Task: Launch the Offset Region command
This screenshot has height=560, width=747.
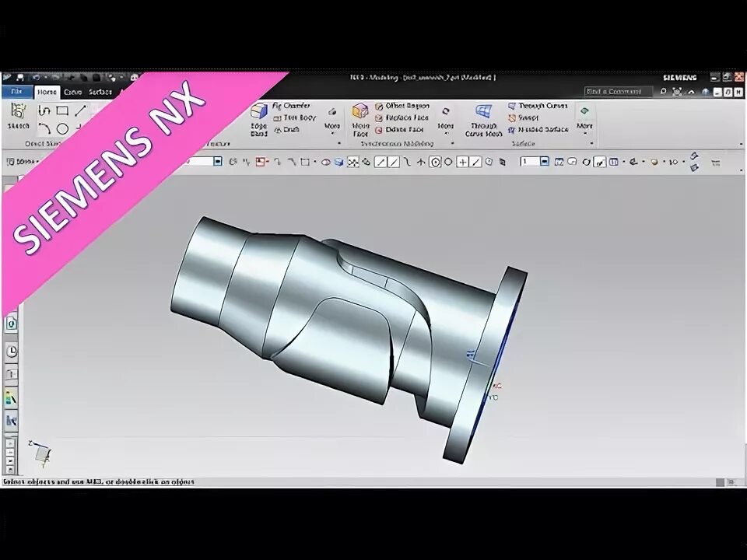Action: [x=402, y=106]
